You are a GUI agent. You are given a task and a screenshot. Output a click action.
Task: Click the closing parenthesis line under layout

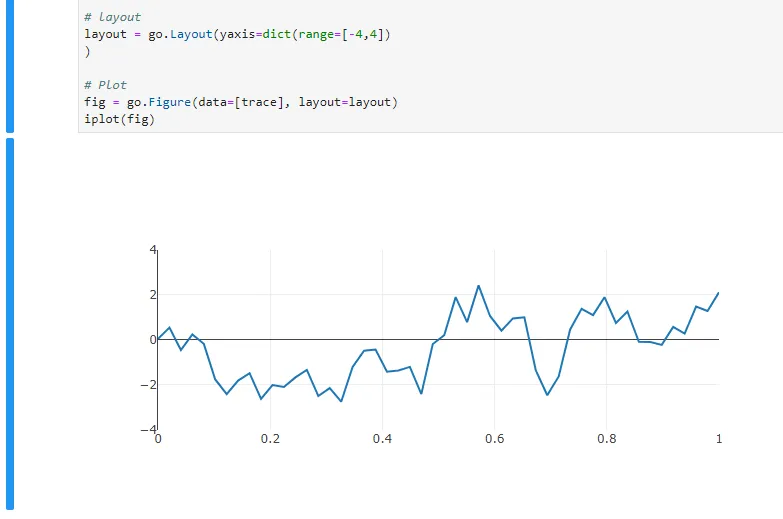(x=87, y=51)
